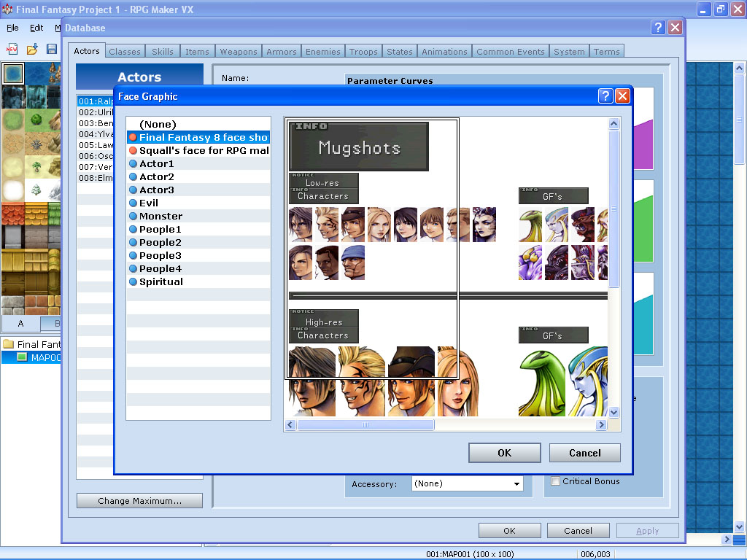Viewport: 747px width, 560px height.
Task: Select the snowy pine tree tile
Action: [x=36, y=190]
